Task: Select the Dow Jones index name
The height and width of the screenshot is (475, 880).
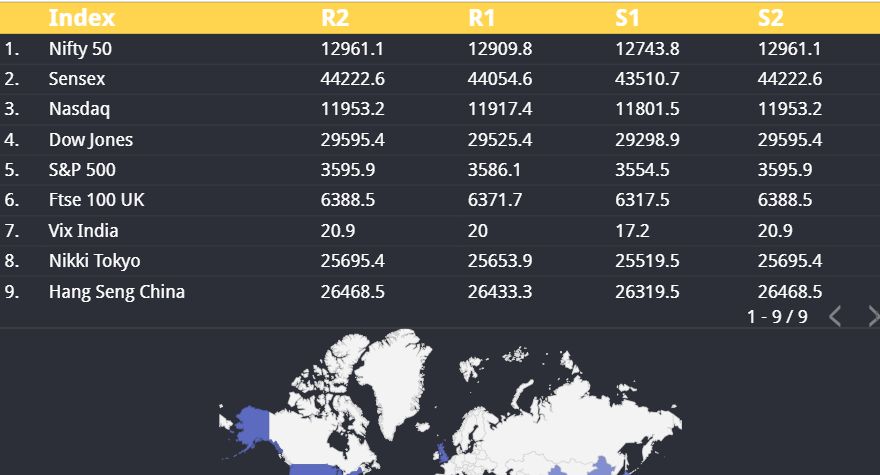Action: pos(91,139)
